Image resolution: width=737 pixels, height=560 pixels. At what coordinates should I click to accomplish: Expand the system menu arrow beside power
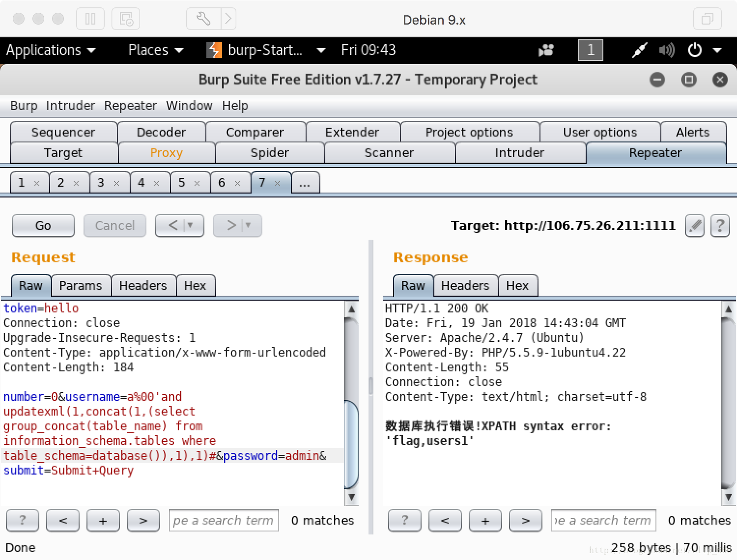coord(717,50)
